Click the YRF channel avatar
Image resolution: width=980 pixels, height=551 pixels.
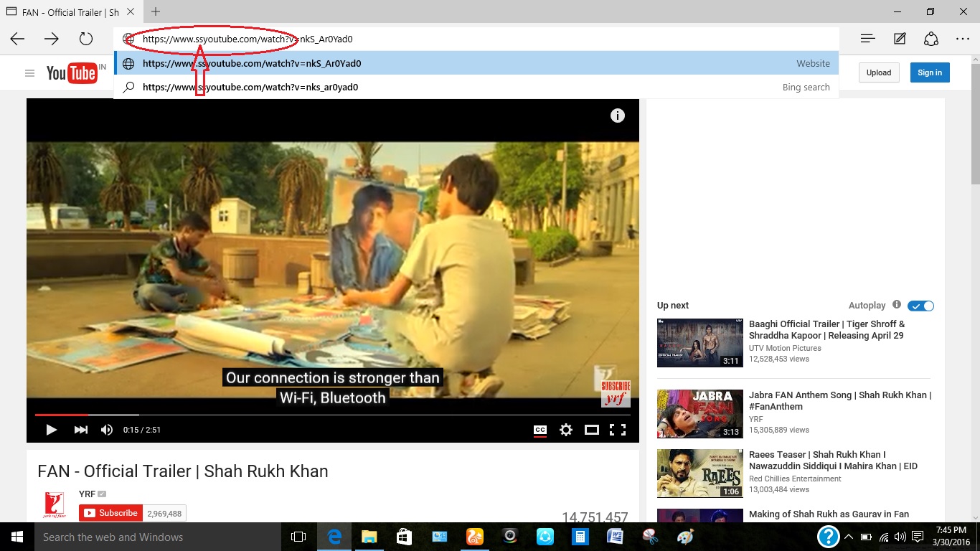click(x=54, y=505)
